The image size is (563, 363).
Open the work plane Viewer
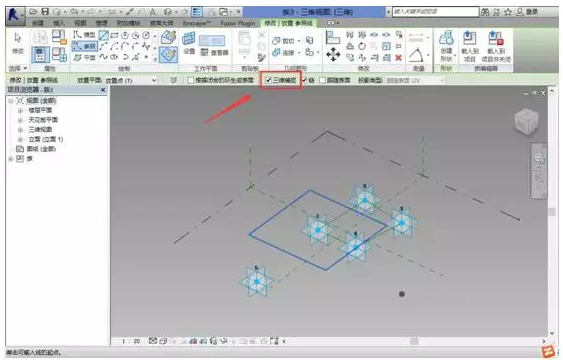pyautogui.click(x=214, y=52)
